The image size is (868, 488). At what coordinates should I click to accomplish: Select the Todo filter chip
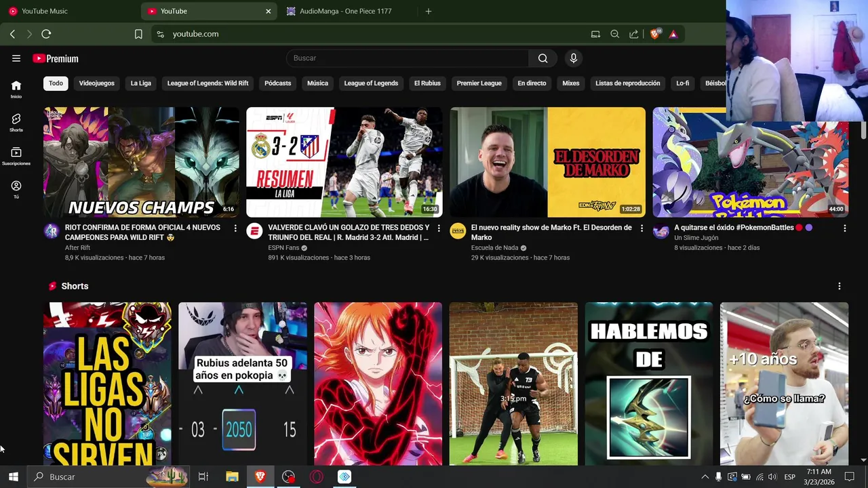point(56,83)
